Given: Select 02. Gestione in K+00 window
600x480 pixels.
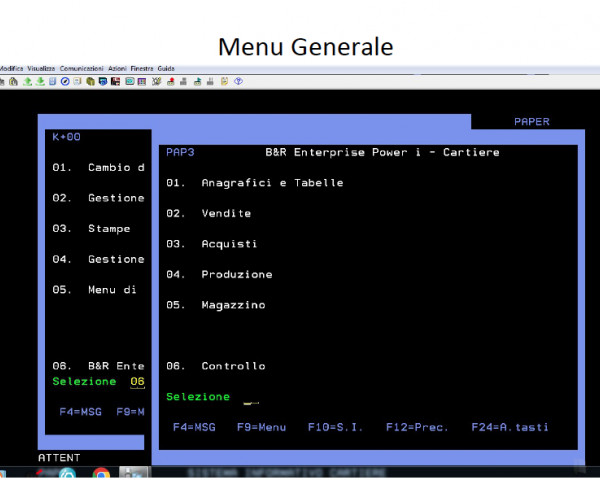Looking at the screenshot, I should (98, 198).
